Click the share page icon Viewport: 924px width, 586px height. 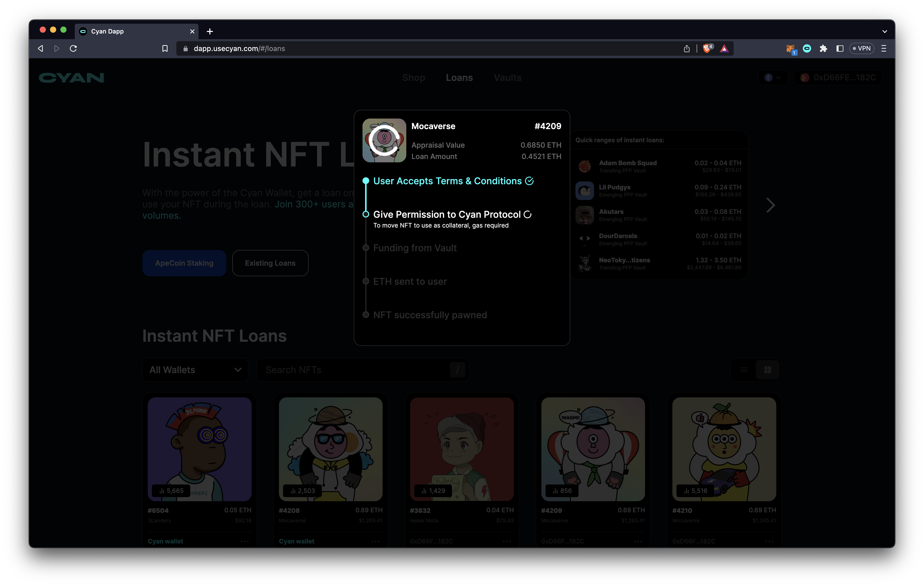click(687, 48)
